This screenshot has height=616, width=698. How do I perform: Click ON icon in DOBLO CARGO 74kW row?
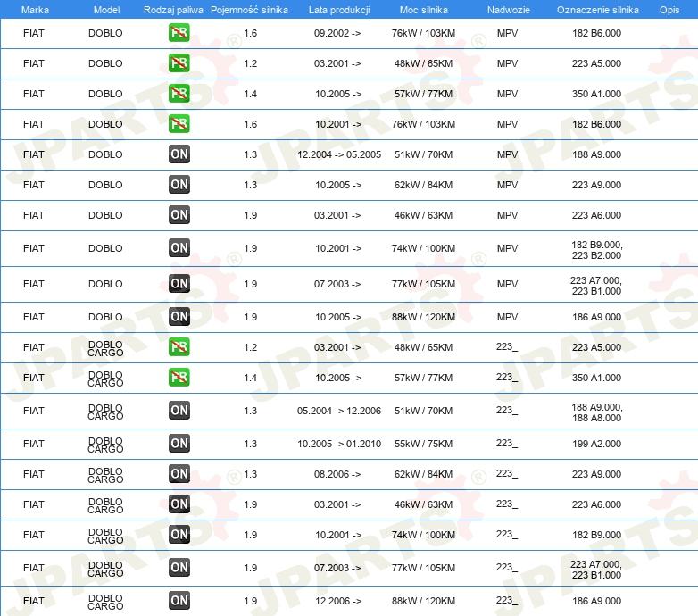coord(179,534)
